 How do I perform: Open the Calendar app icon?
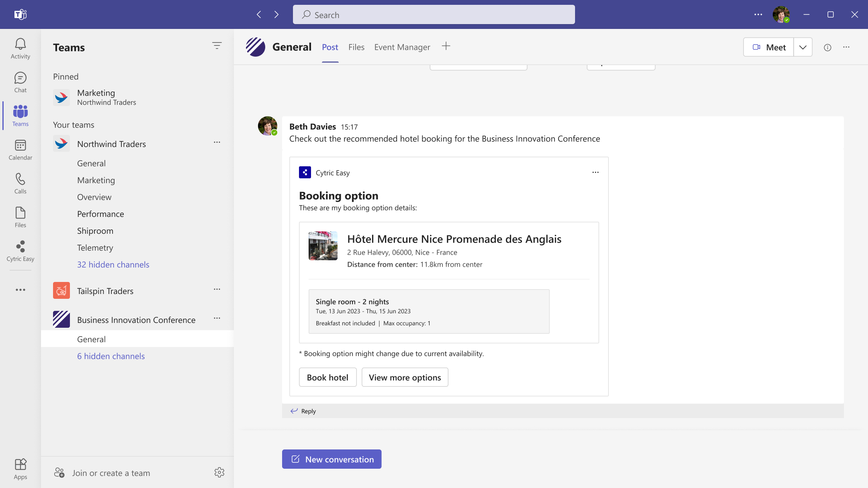(x=20, y=149)
